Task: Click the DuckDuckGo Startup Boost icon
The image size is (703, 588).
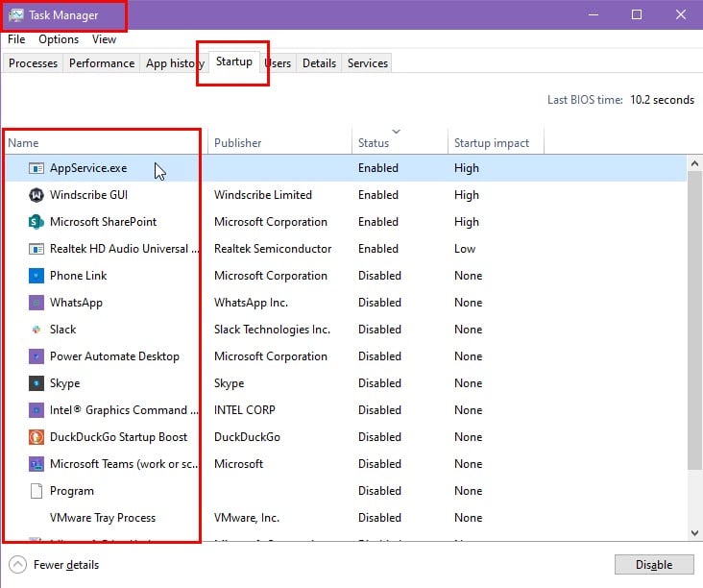Action: tap(36, 437)
